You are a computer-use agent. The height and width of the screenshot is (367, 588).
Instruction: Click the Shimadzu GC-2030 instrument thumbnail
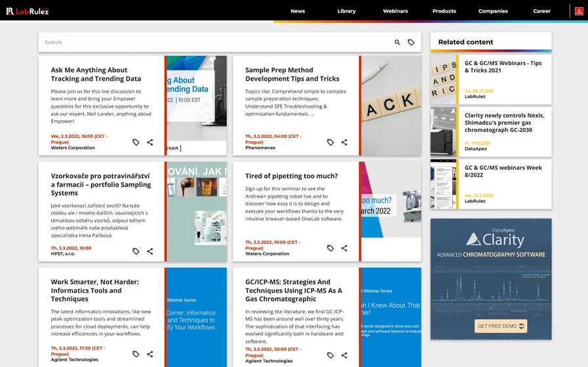pos(443,132)
